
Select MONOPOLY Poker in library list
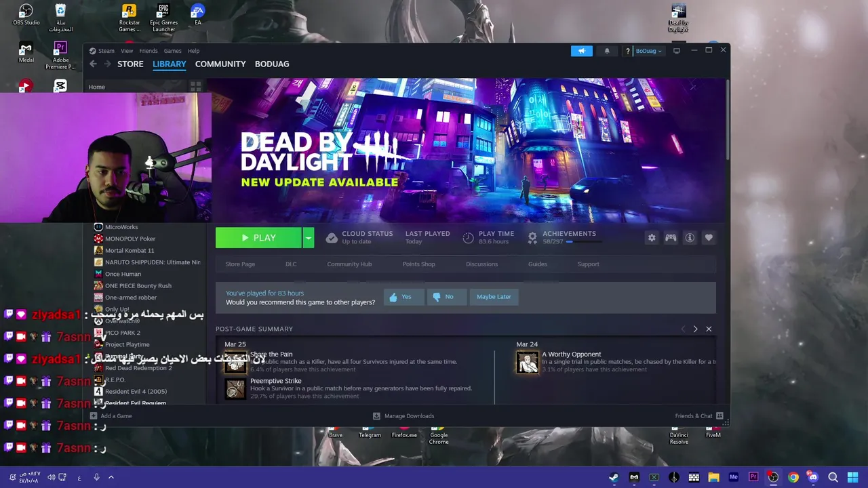[x=130, y=239]
